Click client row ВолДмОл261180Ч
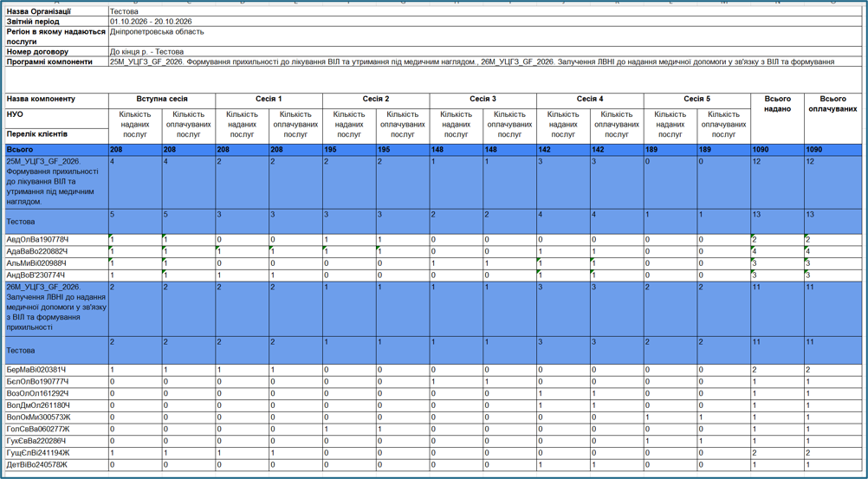Image resolution: width=868 pixels, height=479 pixels. 57,405
